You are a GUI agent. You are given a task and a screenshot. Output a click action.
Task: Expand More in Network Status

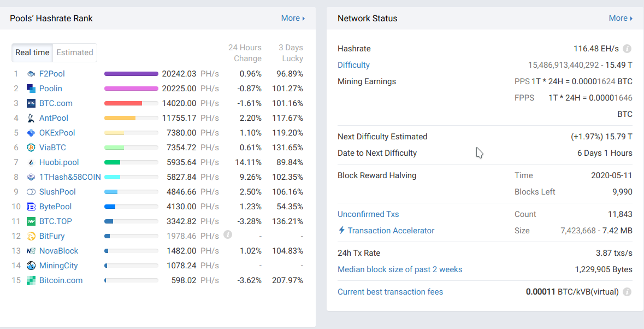click(x=621, y=18)
